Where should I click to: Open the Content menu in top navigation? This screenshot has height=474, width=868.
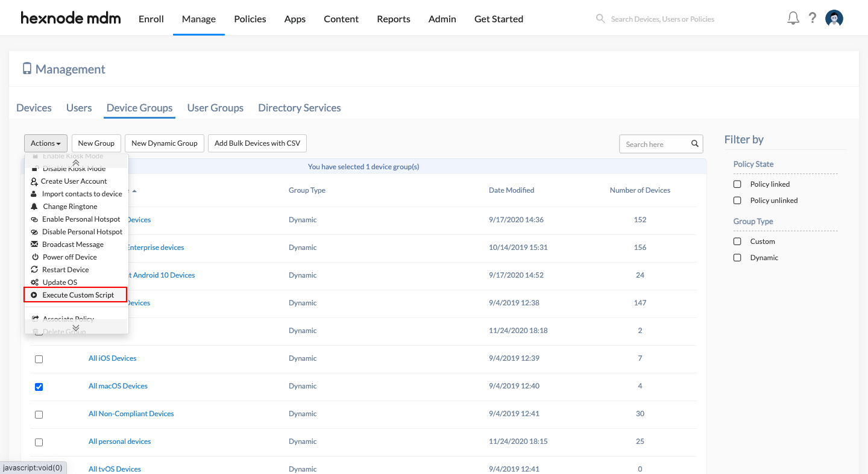point(341,19)
